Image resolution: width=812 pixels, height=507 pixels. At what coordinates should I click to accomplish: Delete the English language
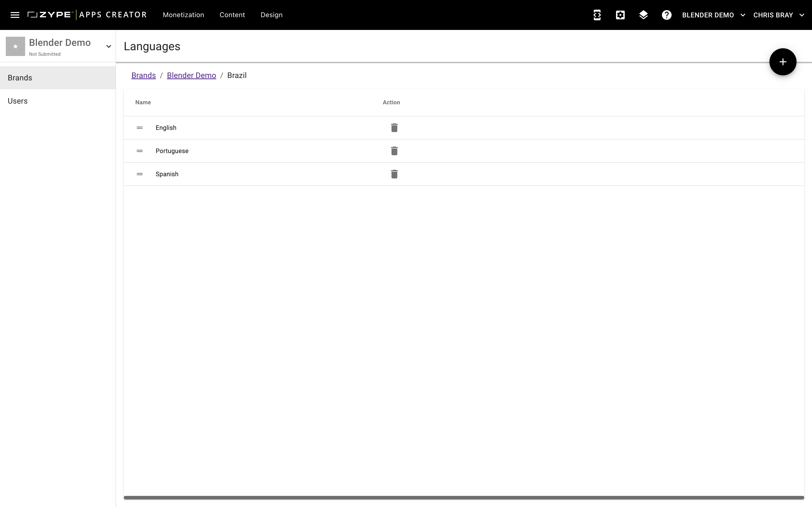click(x=394, y=127)
